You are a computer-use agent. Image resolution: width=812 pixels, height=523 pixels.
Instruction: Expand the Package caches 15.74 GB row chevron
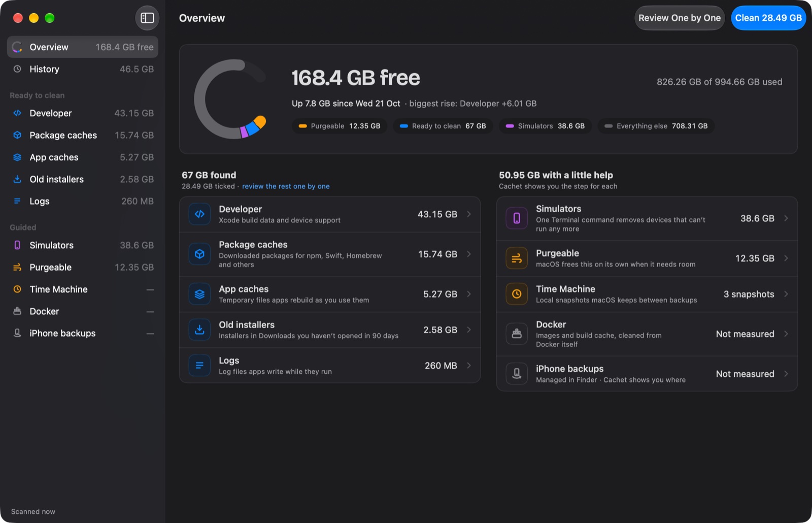point(469,254)
